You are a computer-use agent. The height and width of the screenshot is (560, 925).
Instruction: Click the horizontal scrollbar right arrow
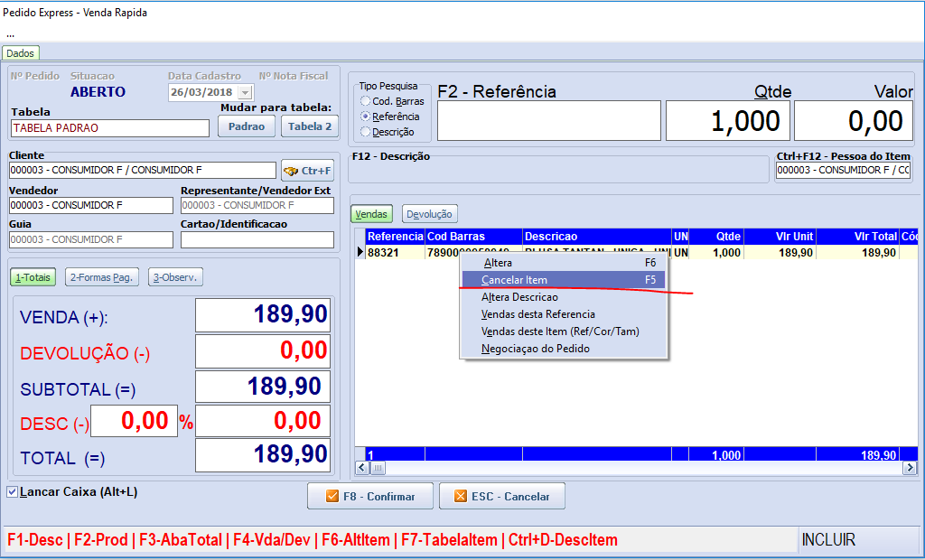coord(911,468)
